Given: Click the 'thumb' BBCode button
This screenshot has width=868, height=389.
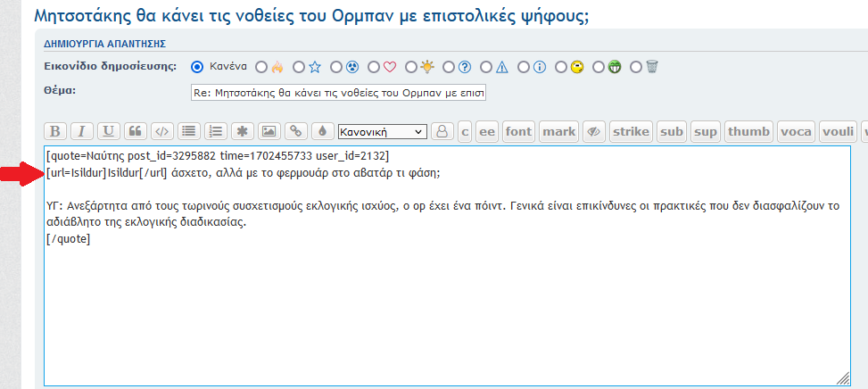Looking at the screenshot, I should click(749, 131).
